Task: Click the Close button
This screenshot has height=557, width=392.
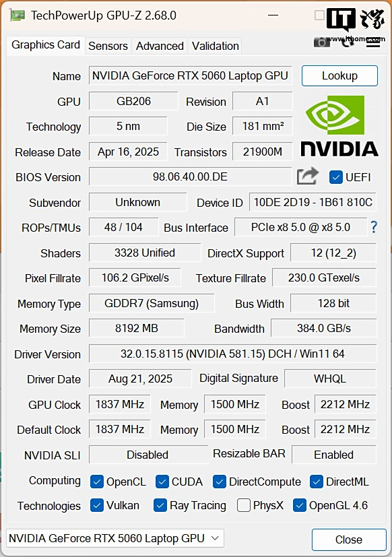Action: point(349,539)
